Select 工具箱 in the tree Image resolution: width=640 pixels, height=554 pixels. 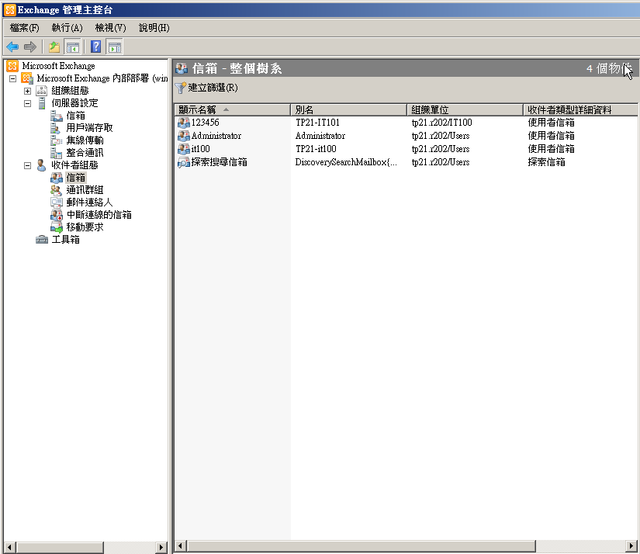[x=65, y=240]
